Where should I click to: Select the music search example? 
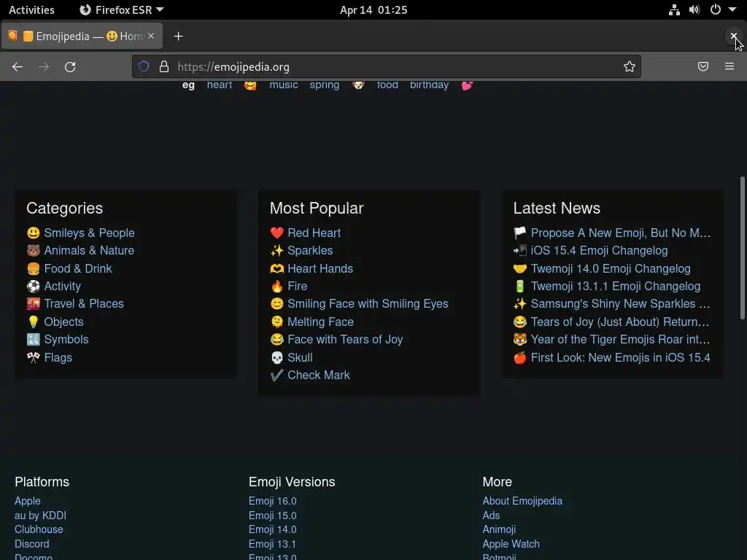click(284, 85)
